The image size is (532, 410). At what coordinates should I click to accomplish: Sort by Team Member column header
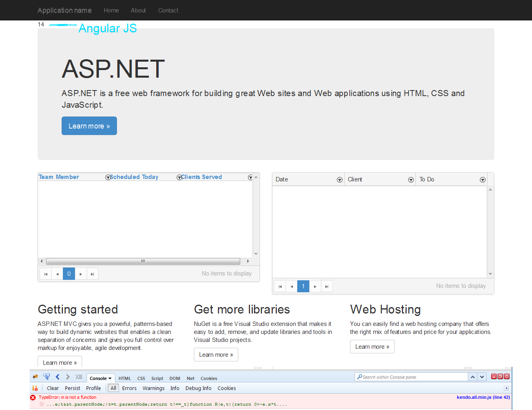[x=58, y=177]
